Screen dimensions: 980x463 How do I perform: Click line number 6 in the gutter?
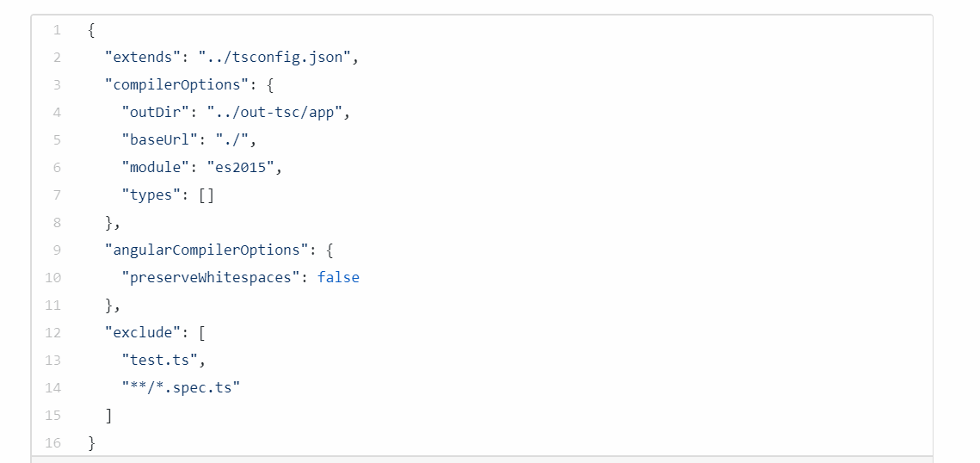[x=57, y=168]
